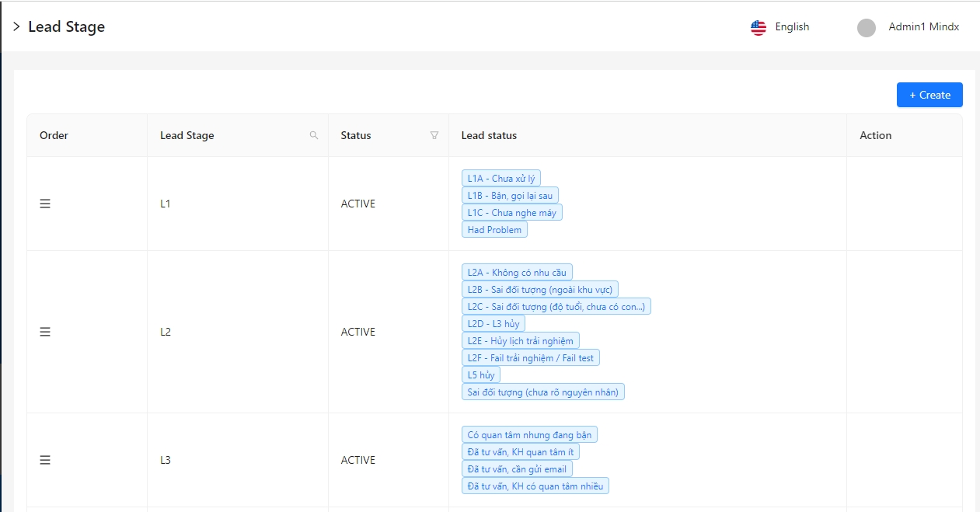Image resolution: width=980 pixels, height=512 pixels.
Task: Click the 'Đã tư vấn, cần gửi email' tag
Action: tap(517, 468)
